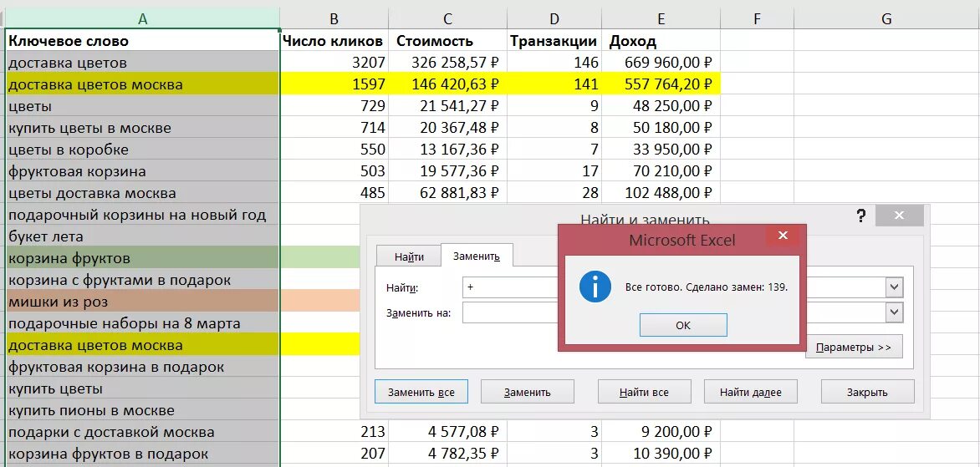The height and width of the screenshot is (467, 980).
Task: Select the cell цветы
Action: click(142, 106)
